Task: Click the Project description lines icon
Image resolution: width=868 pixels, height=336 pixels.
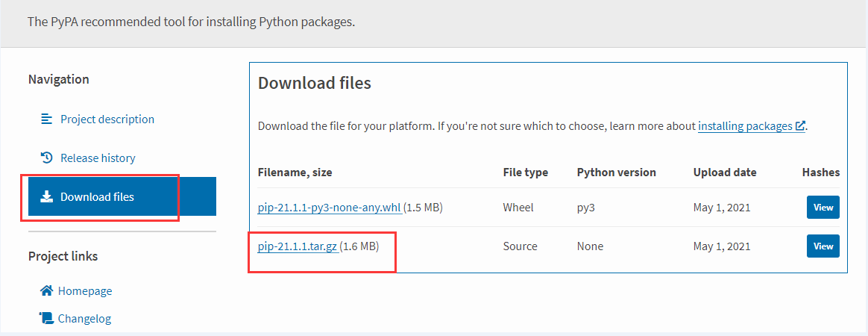Action: tap(46, 119)
